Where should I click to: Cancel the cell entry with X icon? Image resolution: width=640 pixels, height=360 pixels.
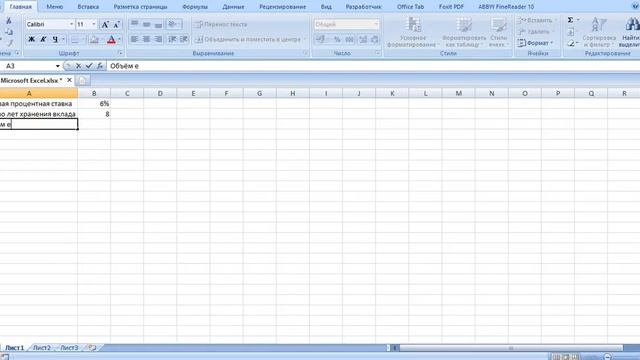point(78,66)
